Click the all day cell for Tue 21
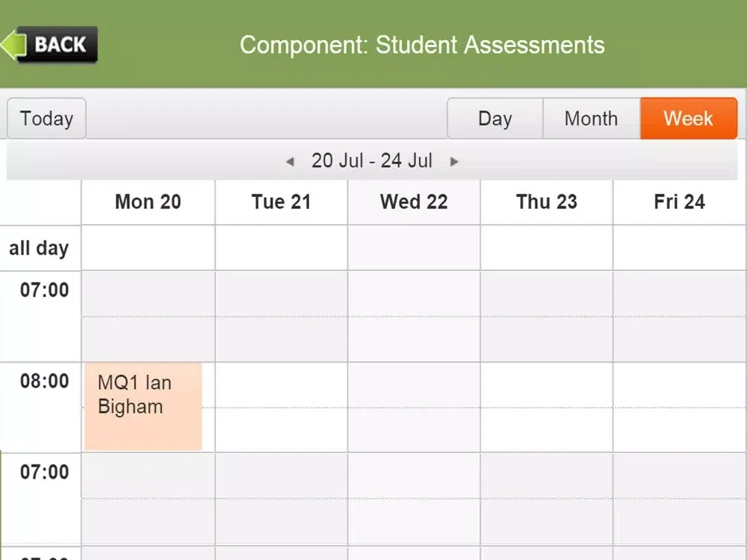The image size is (747, 560). (x=281, y=248)
